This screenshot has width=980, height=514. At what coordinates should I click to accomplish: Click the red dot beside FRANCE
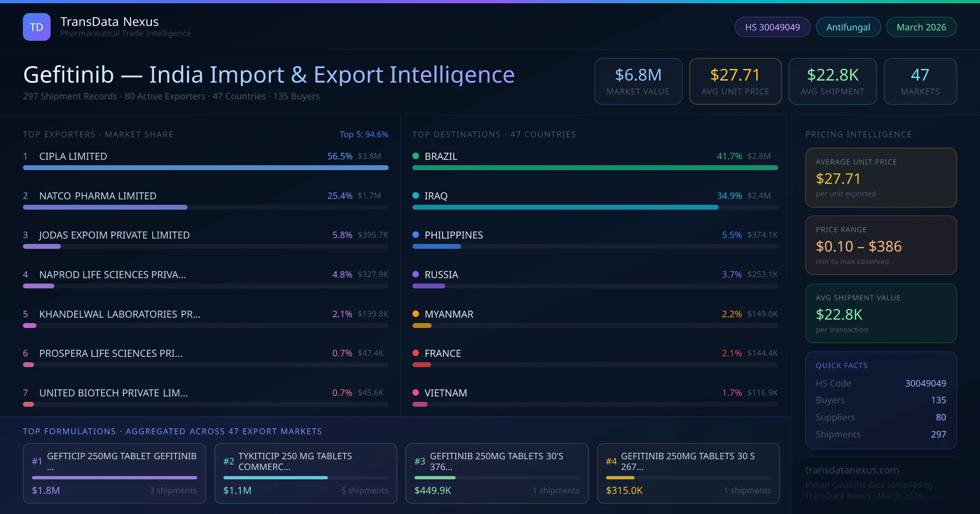[x=415, y=353]
